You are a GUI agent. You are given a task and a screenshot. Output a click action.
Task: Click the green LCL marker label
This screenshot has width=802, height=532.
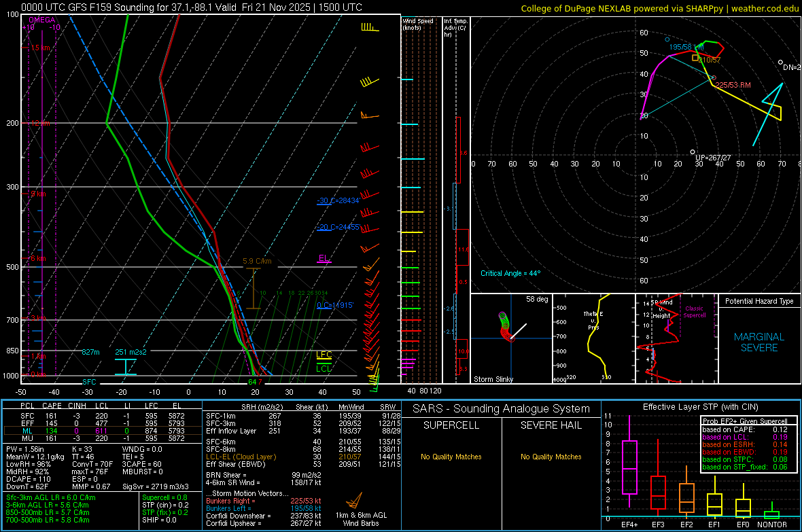[324, 368]
